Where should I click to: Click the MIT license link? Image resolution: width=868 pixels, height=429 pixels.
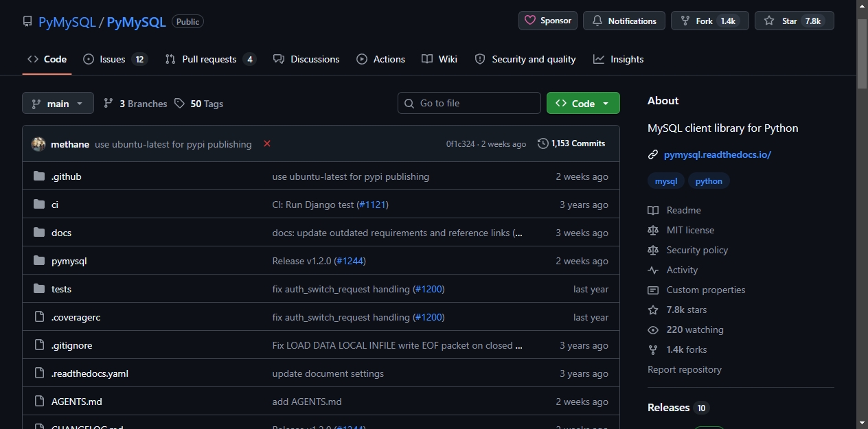690,230
